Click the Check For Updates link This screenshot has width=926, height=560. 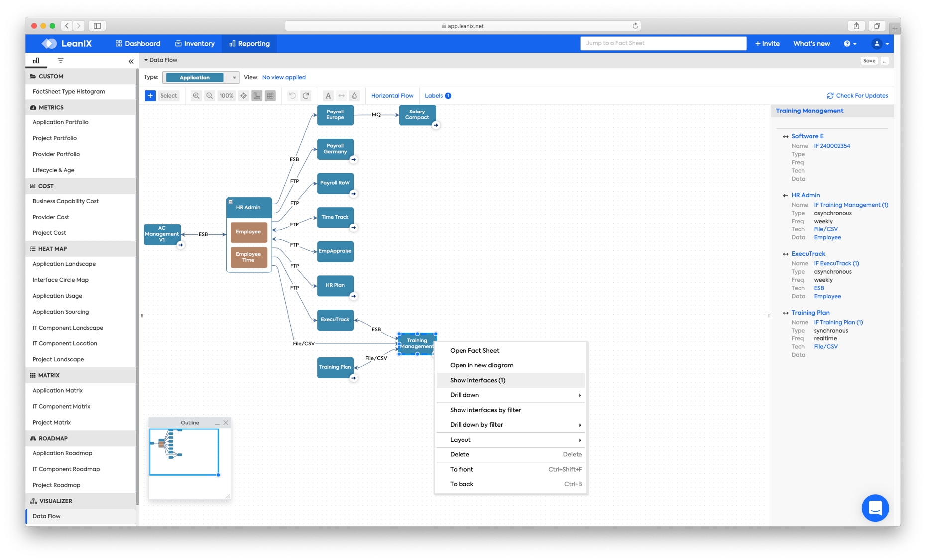(x=857, y=95)
